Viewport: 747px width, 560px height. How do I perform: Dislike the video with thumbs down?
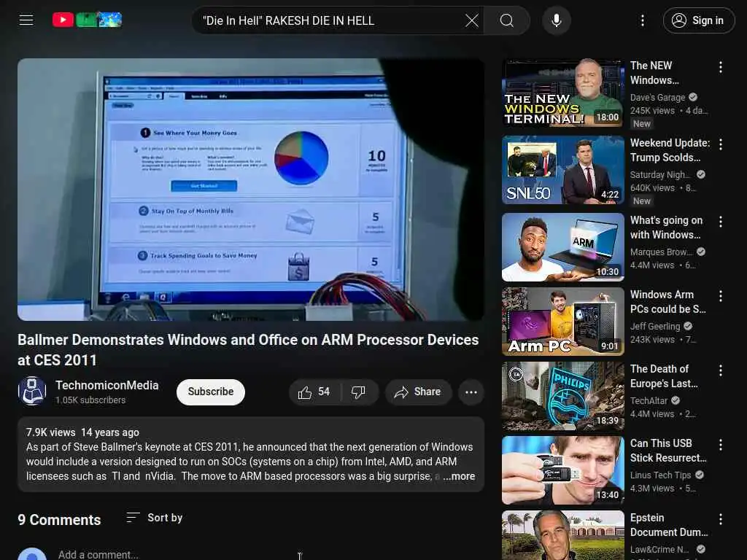359,392
